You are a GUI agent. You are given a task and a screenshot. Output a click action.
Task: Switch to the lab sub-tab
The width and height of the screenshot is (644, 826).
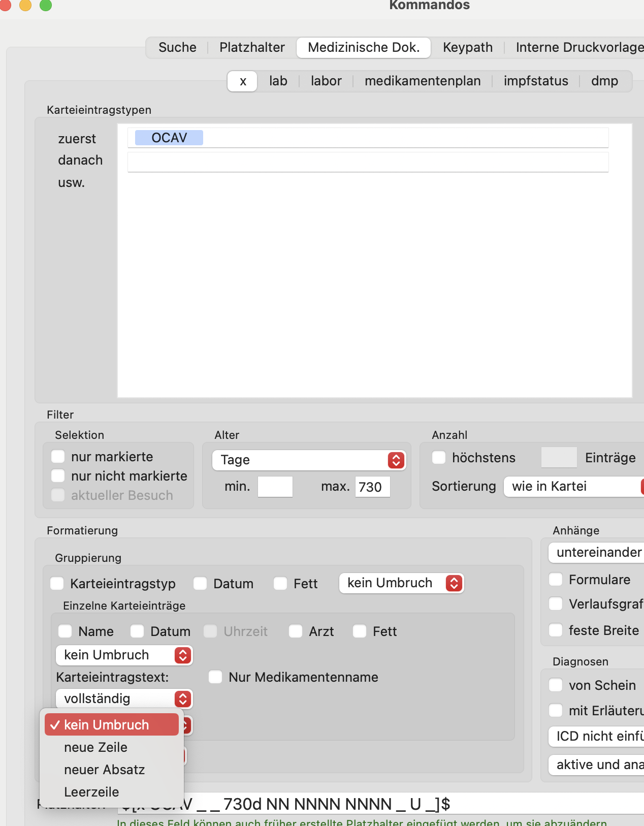tap(278, 81)
